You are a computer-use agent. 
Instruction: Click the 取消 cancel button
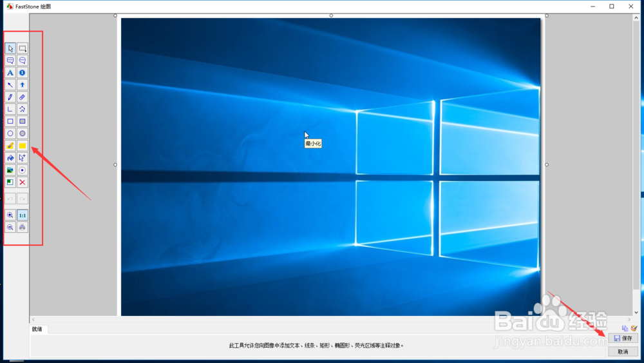pyautogui.click(x=623, y=351)
